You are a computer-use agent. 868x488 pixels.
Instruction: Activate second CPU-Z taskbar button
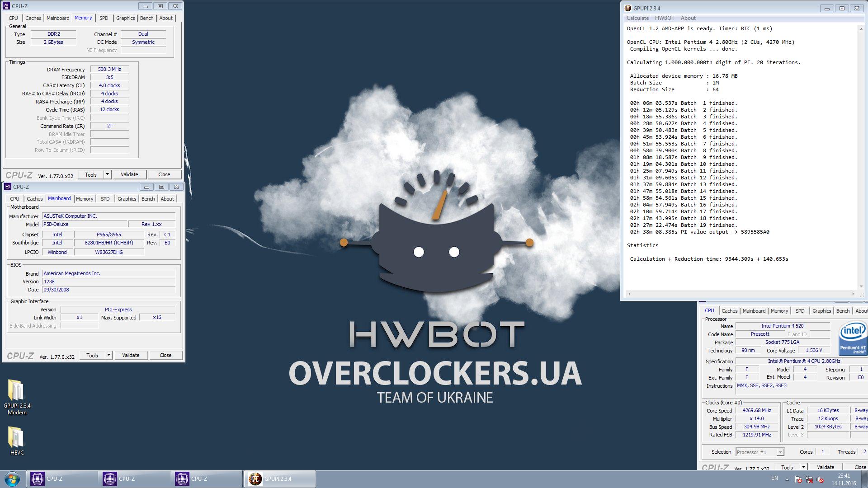pyautogui.click(x=134, y=479)
